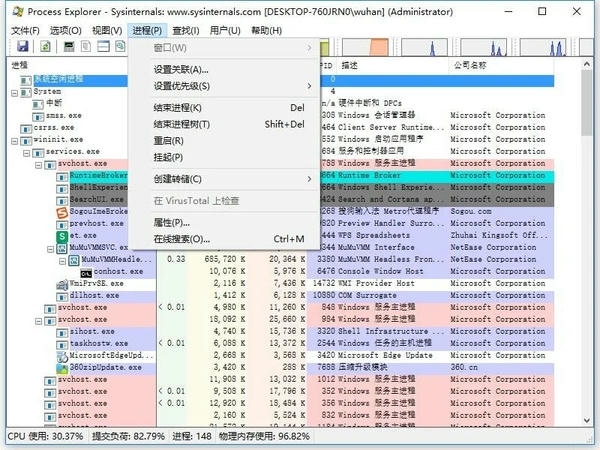Collapse the MuMuVMSVC.exe tree node

coord(51,249)
